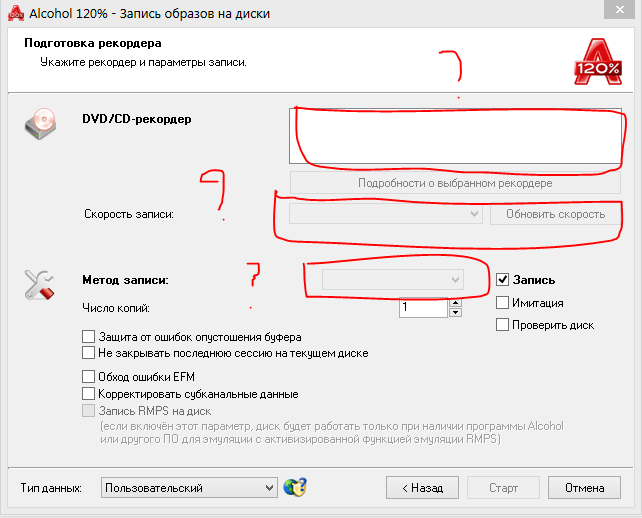Open the Скорость записи dropdown
642x518 pixels.
coord(386,214)
